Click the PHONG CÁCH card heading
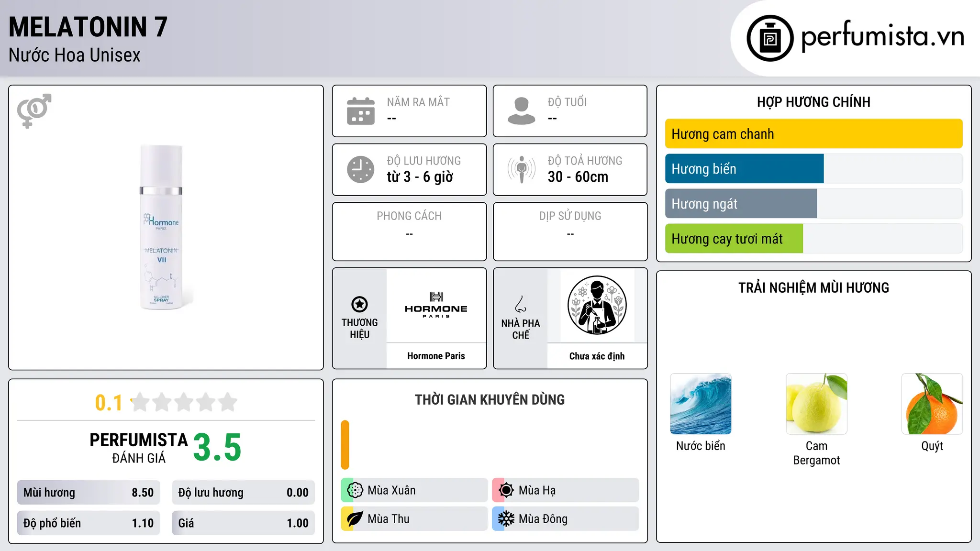 pyautogui.click(x=409, y=216)
